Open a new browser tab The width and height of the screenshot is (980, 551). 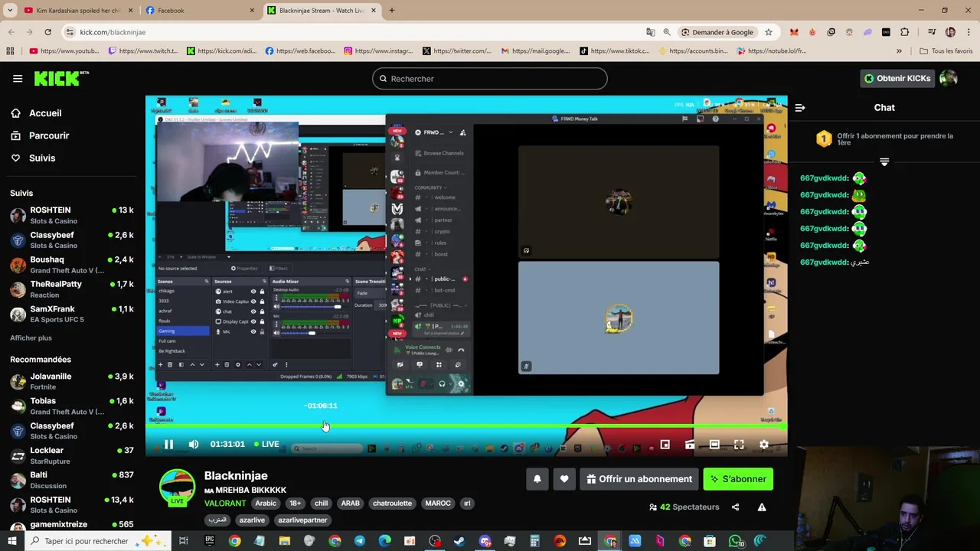[392, 11]
